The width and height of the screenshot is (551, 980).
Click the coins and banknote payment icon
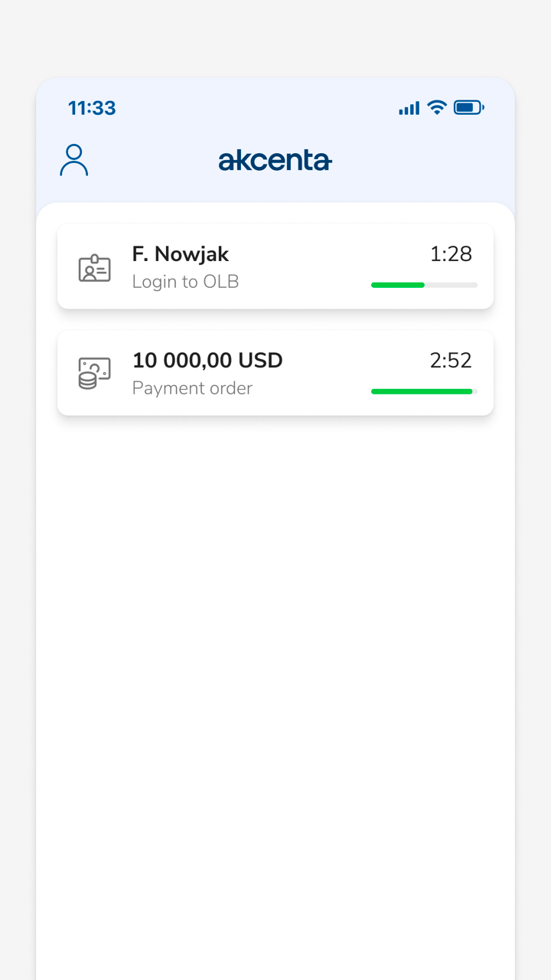[x=95, y=374]
